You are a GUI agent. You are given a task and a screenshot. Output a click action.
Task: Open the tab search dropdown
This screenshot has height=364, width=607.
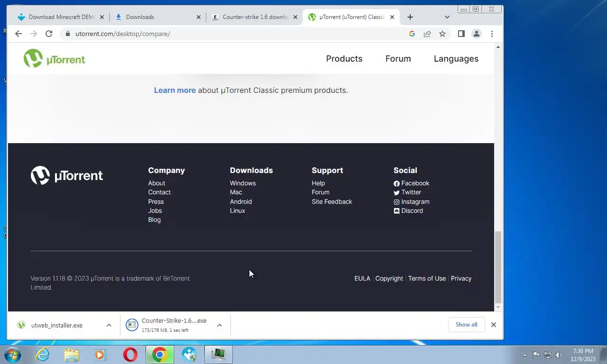click(447, 17)
